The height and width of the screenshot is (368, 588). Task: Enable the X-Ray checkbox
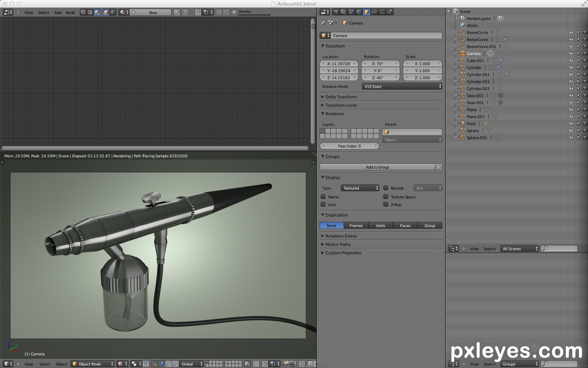click(386, 204)
